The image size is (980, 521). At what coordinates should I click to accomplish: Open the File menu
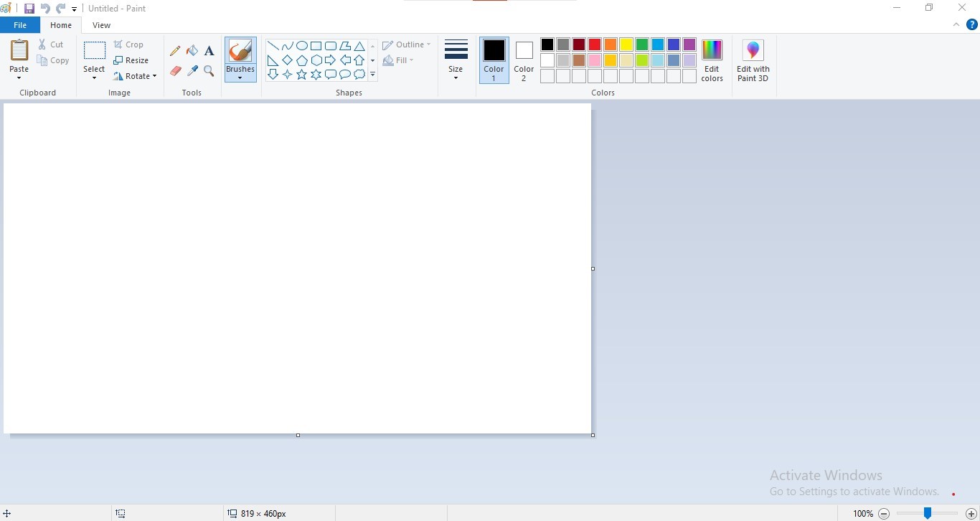point(20,25)
